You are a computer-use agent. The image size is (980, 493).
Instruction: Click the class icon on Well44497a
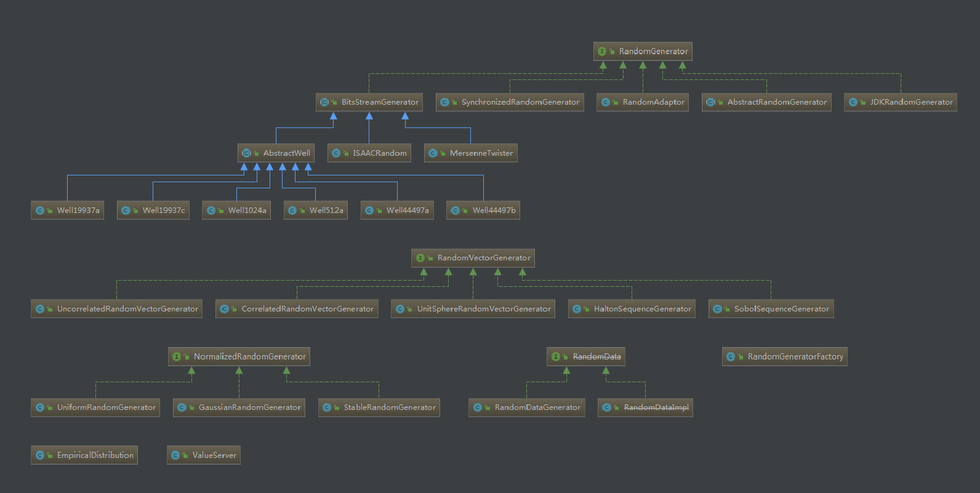click(369, 210)
